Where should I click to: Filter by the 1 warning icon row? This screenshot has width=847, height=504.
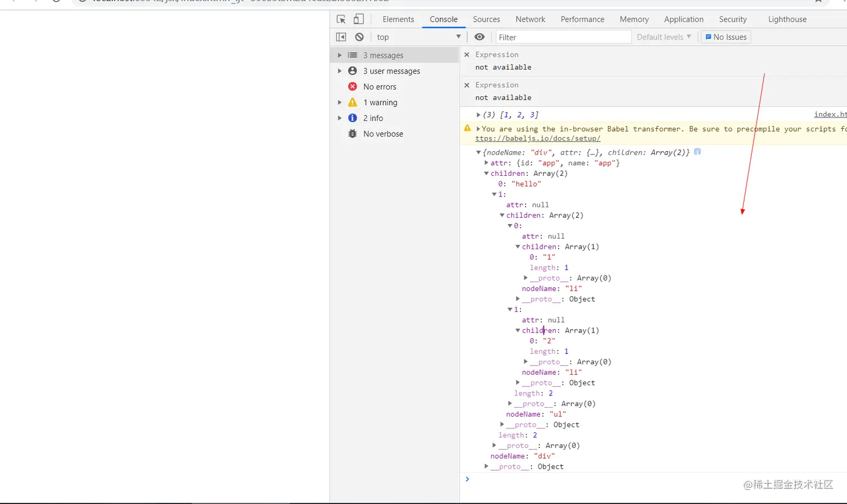(380, 102)
